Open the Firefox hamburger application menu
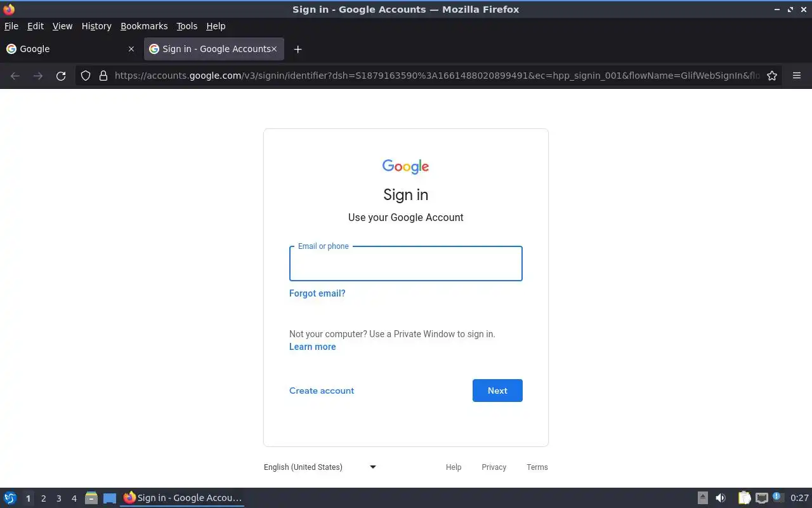 pyautogui.click(x=797, y=76)
